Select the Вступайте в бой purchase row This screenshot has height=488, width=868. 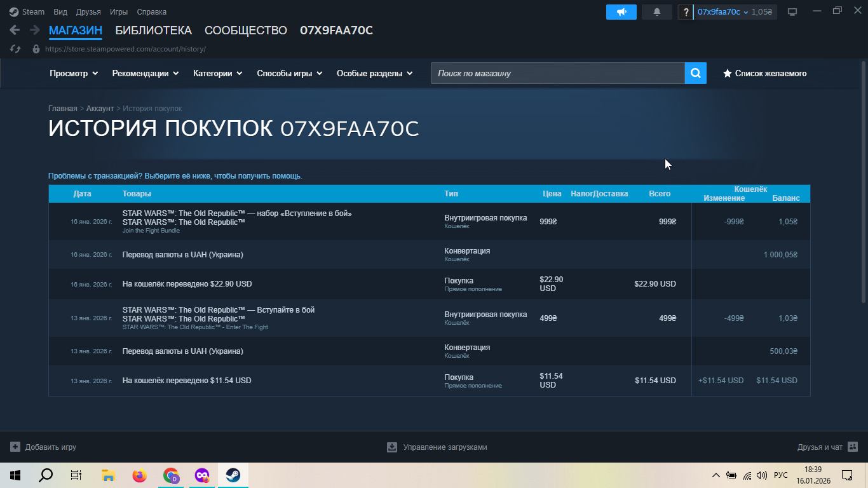tap(430, 318)
